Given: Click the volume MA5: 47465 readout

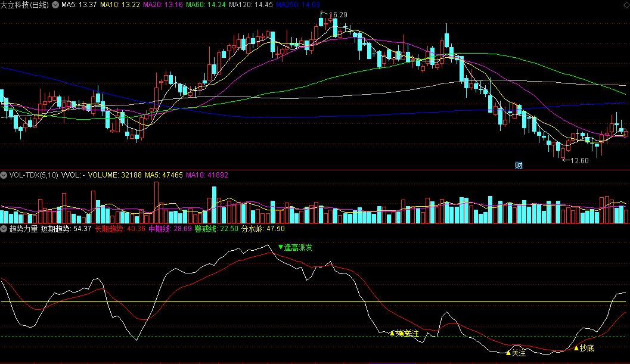Looking at the screenshot, I should (x=164, y=175).
